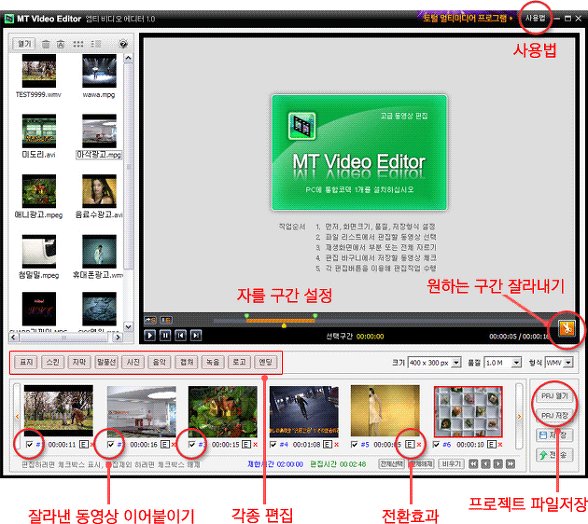
Task: Remove clip #3 with its red X
Action: [255, 445]
